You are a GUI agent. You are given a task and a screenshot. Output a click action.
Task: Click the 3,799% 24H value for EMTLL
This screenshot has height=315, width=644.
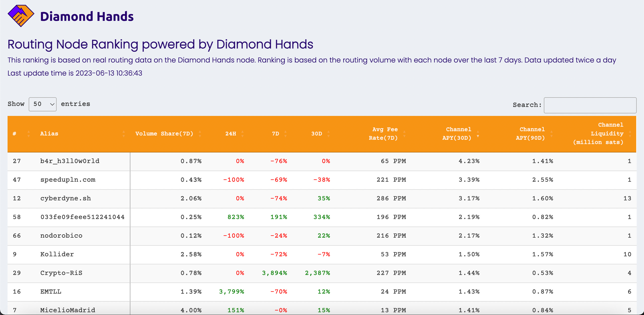[232, 292]
